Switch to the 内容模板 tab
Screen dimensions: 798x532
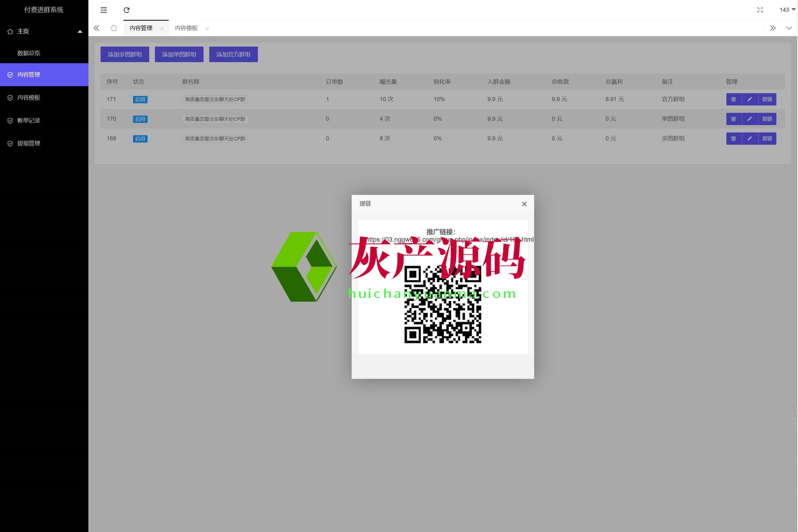pos(186,28)
